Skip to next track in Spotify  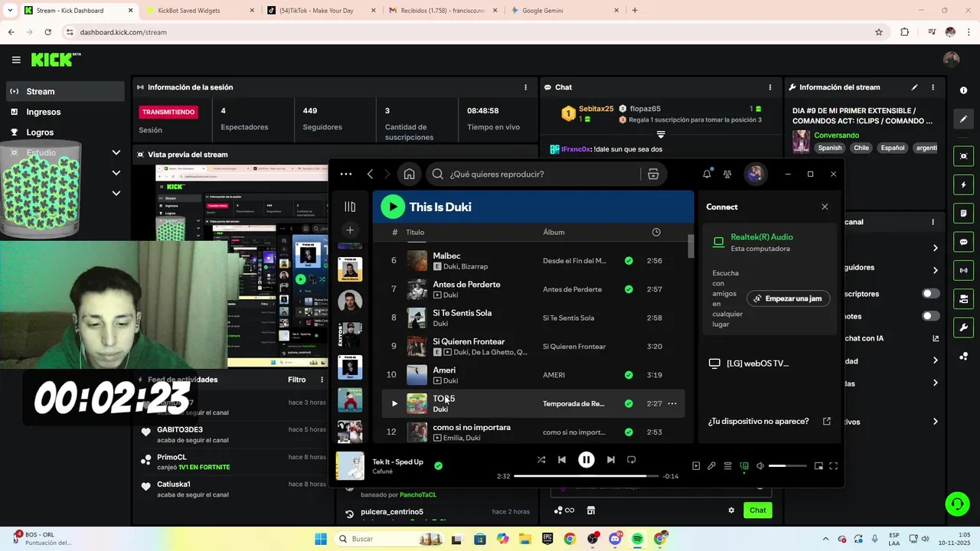(610, 460)
